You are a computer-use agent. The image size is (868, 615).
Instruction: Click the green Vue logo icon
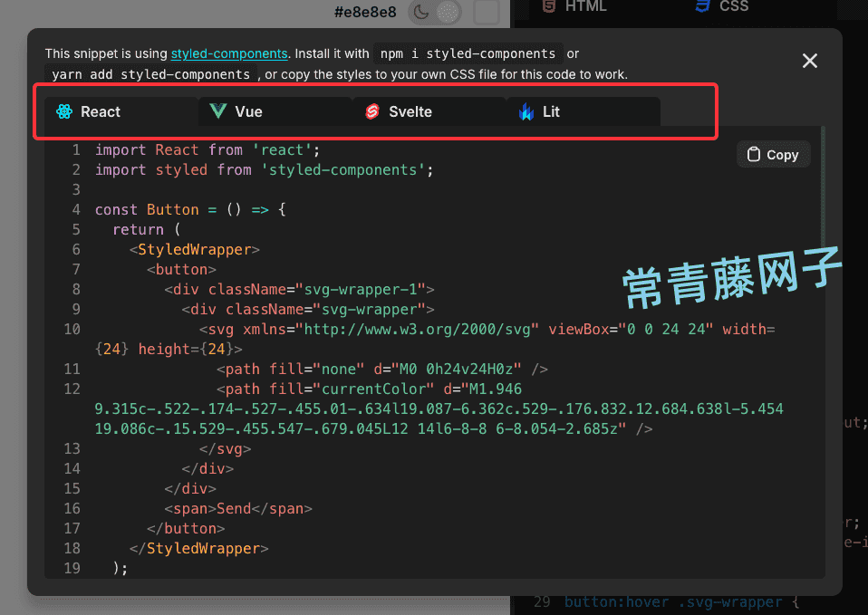(218, 111)
